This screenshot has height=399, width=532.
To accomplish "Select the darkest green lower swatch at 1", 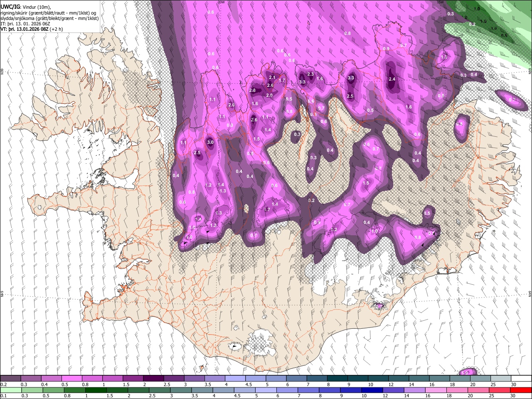I will click(x=96, y=390).
